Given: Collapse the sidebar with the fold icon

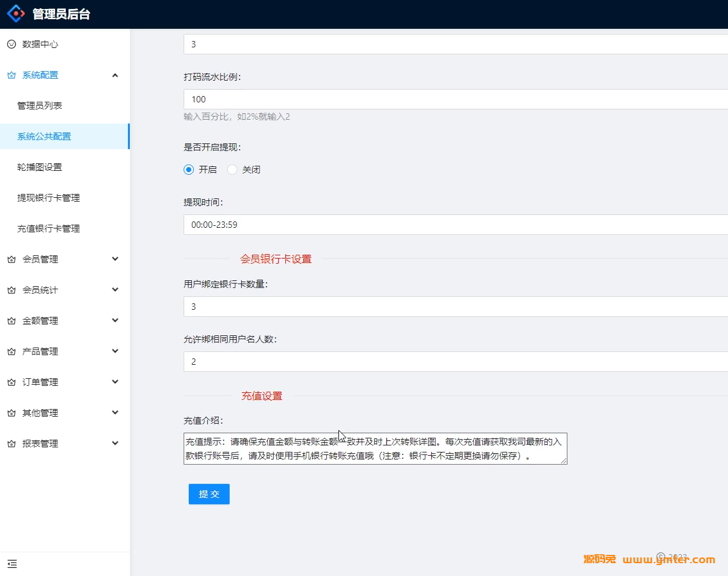Looking at the screenshot, I should 12,564.
